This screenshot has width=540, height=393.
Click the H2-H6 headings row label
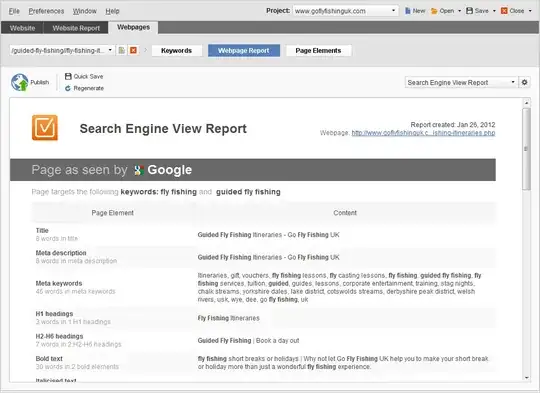point(59,336)
